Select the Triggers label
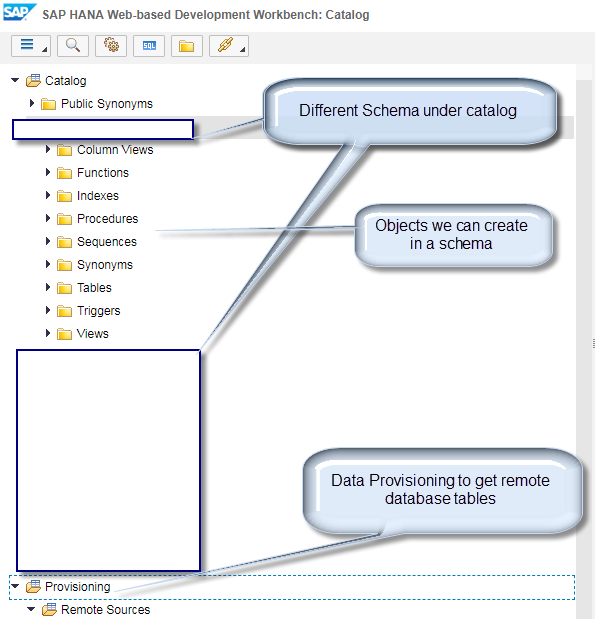 (98, 311)
